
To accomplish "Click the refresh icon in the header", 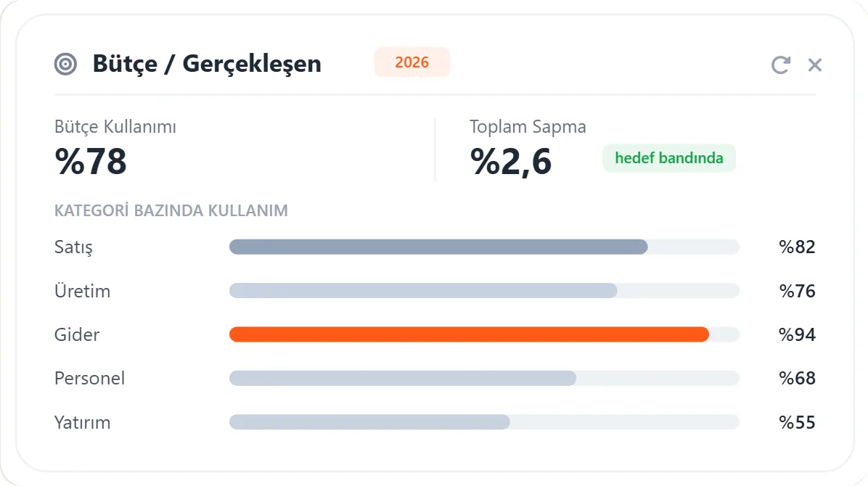I will (x=780, y=65).
